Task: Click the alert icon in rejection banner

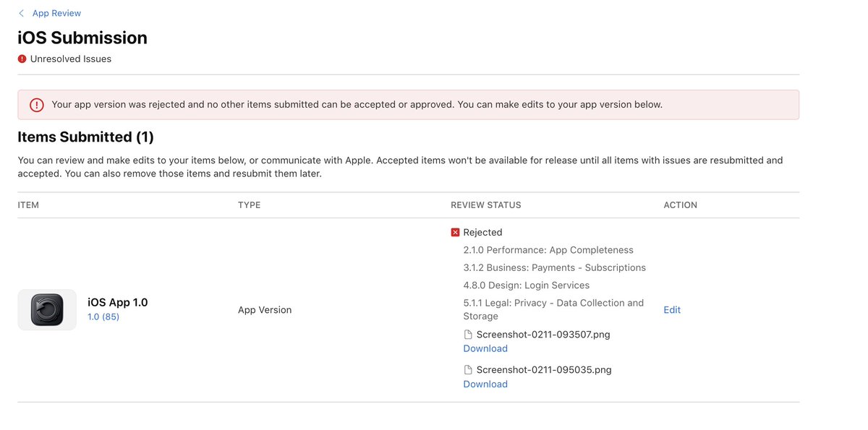Action: click(x=37, y=105)
